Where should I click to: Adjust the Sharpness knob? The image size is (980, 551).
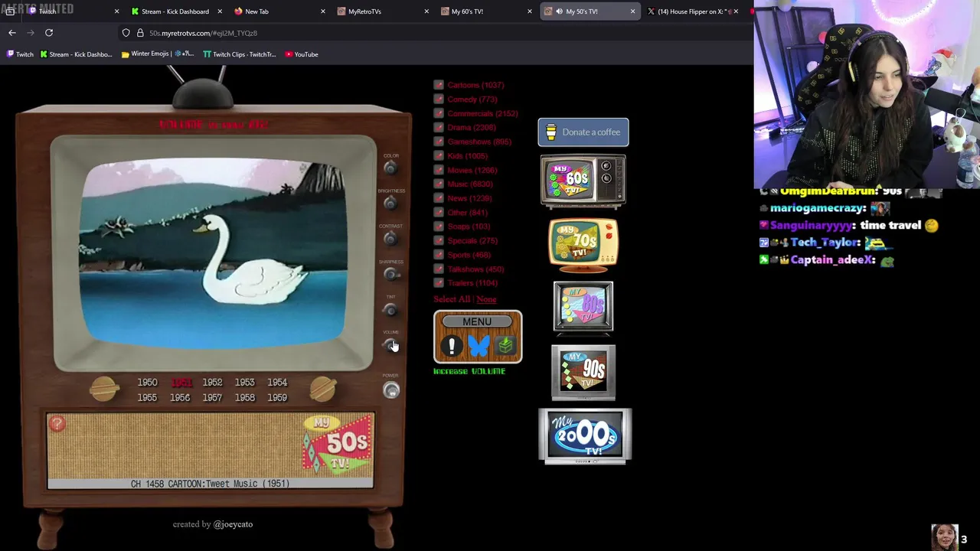(390, 274)
